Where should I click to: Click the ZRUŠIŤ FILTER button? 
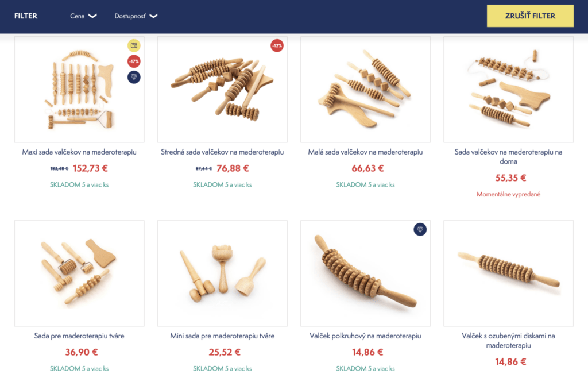[x=530, y=16]
